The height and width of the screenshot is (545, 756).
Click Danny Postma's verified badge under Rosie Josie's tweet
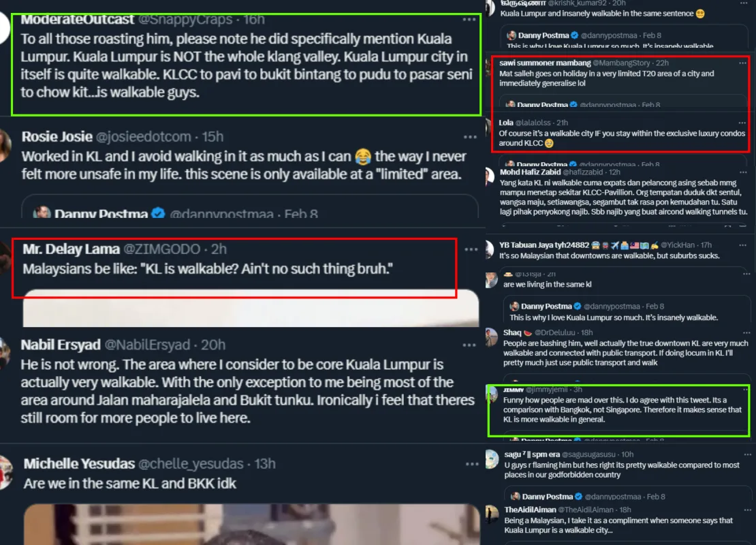tap(158, 213)
